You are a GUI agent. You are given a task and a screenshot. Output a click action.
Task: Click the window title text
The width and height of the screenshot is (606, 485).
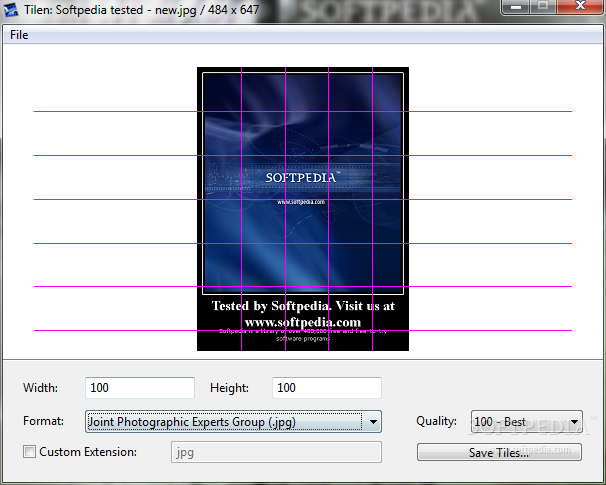tap(141, 10)
